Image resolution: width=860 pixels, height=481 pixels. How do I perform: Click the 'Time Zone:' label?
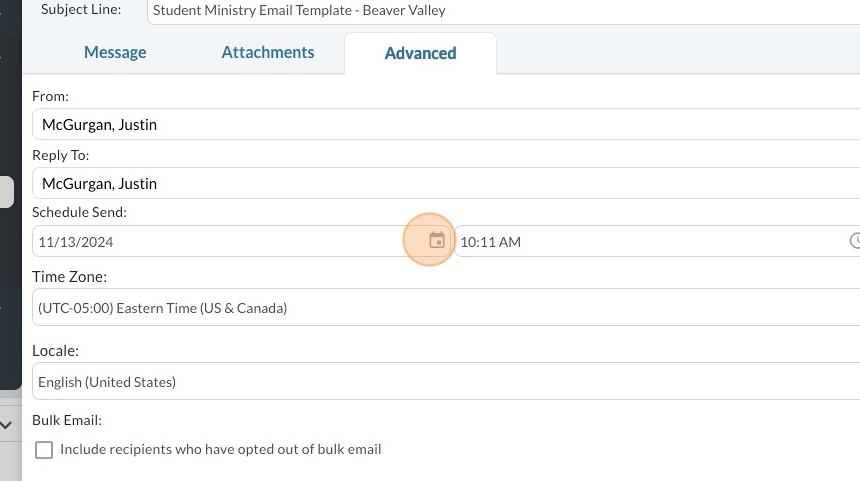tap(69, 276)
